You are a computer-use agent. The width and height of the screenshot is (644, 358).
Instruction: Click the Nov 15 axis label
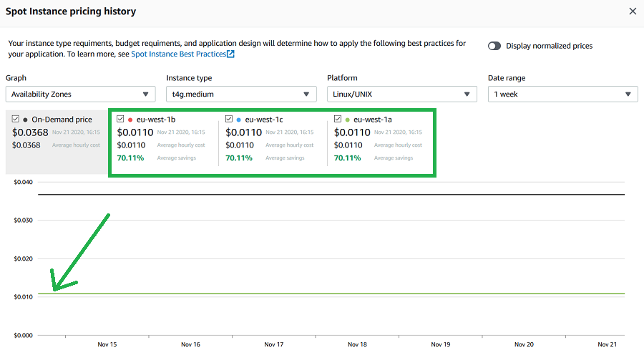point(107,344)
